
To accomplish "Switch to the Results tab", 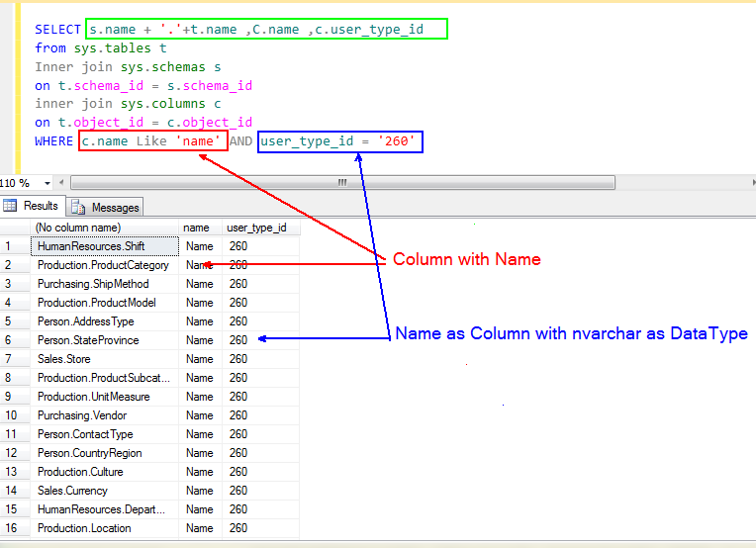I will pos(41,206).
